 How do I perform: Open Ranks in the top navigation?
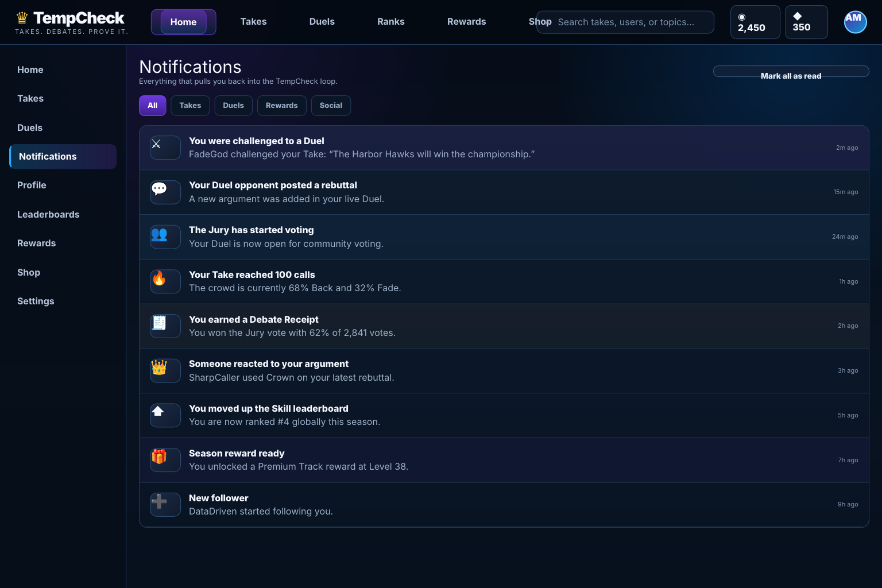click(391, 22)
